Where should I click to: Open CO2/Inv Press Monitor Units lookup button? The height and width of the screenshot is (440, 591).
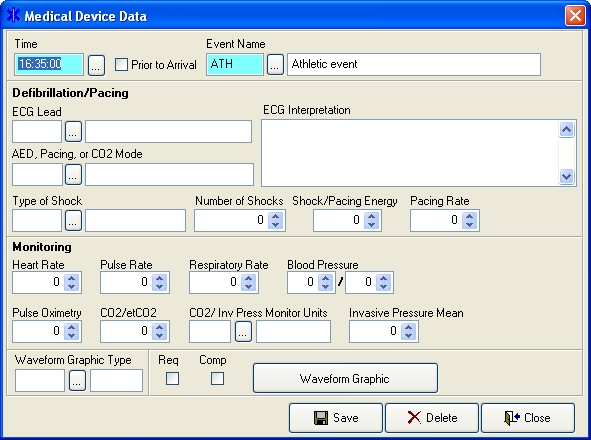243,331
